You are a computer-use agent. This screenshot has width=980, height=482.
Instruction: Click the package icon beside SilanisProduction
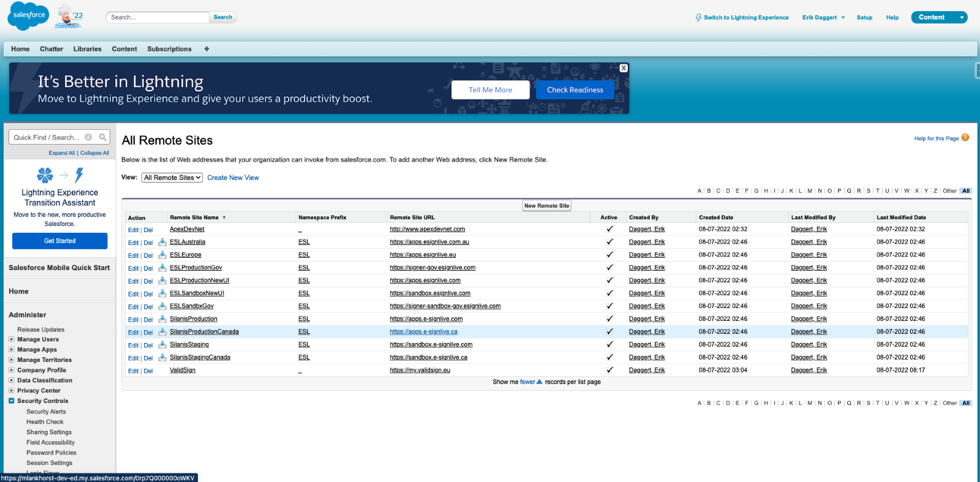(x=162, y=319)
